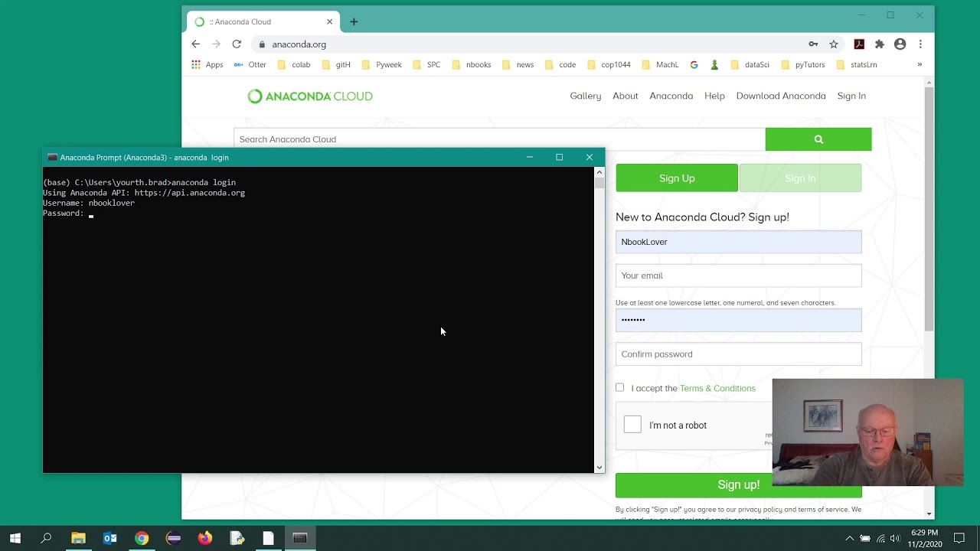This screenshot has width=980, height=551.
Task: Open the chess pawn bookmark
Action: 714,65
